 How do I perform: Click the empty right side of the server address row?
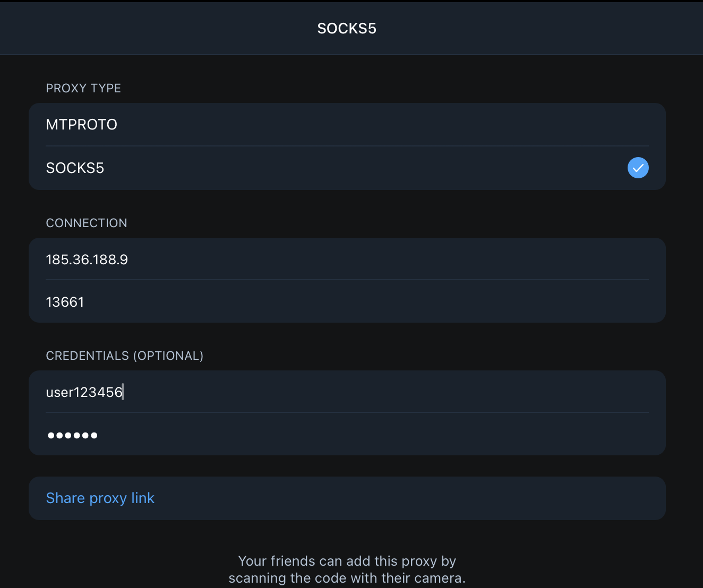[x=478, y=260]
